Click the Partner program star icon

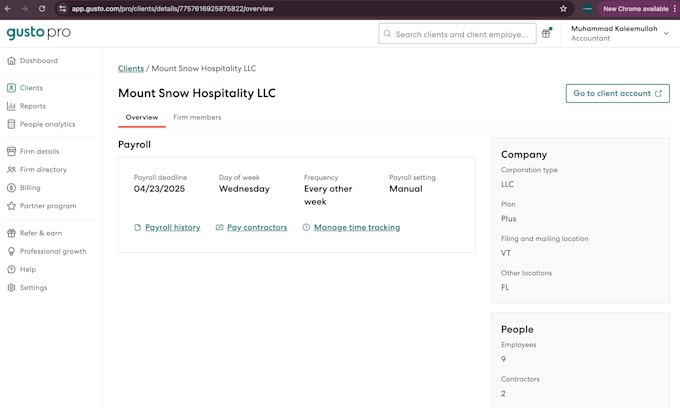click(11, 206)
